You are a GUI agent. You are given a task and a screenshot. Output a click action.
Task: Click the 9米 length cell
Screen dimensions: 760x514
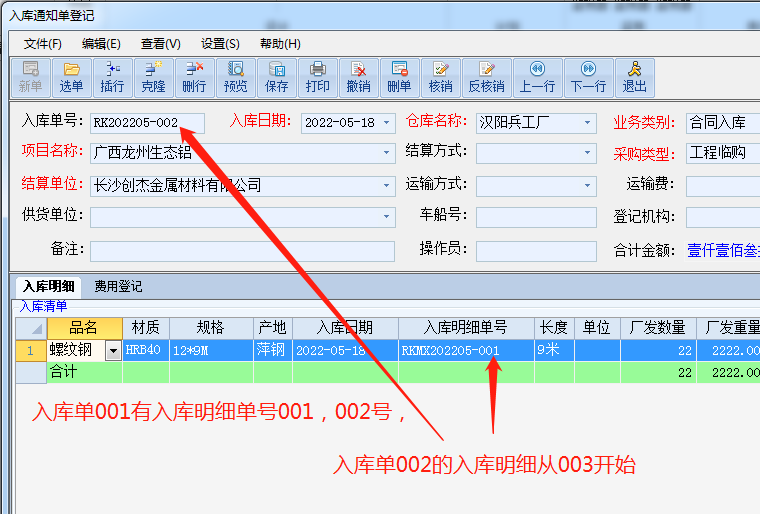[554, 351]
